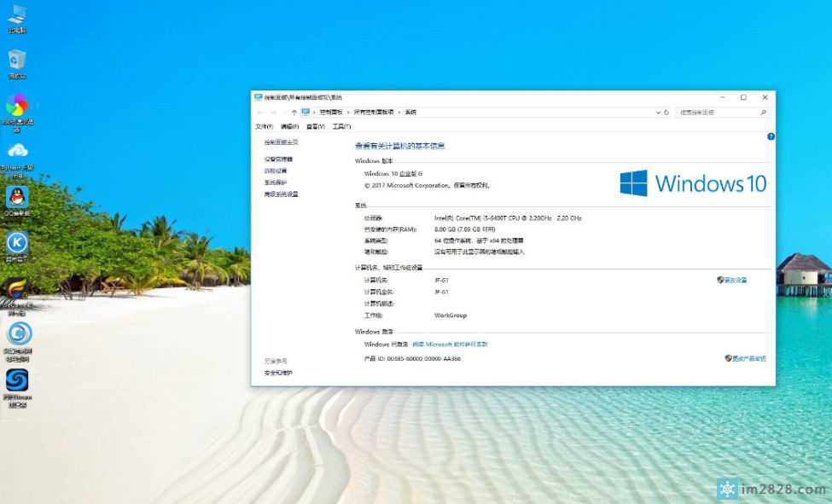The image size is (832, 504).
Task: Click the 高级系统设置 sidebar link
Action: coord(281,194)
